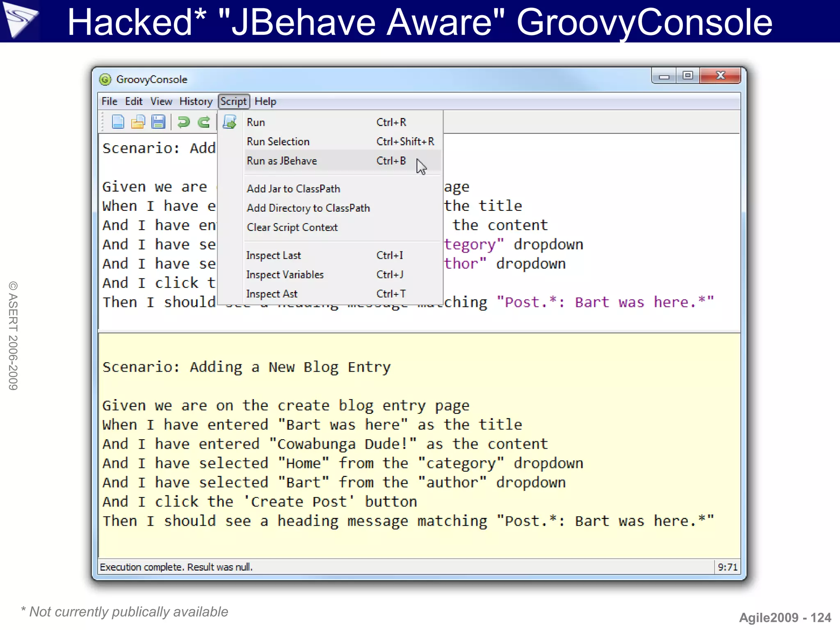Image resolution: width=840 pixels, height=630 pixels.
Task: Click editor line starting 'Given we are'
Action: point(155,187)
